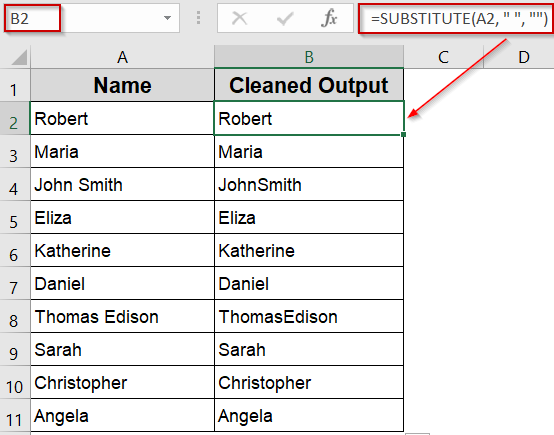Viewport: 554px width, 435px height.
Task: Click cell B10 containing Christopher
Action: click(x=309, y=382)
